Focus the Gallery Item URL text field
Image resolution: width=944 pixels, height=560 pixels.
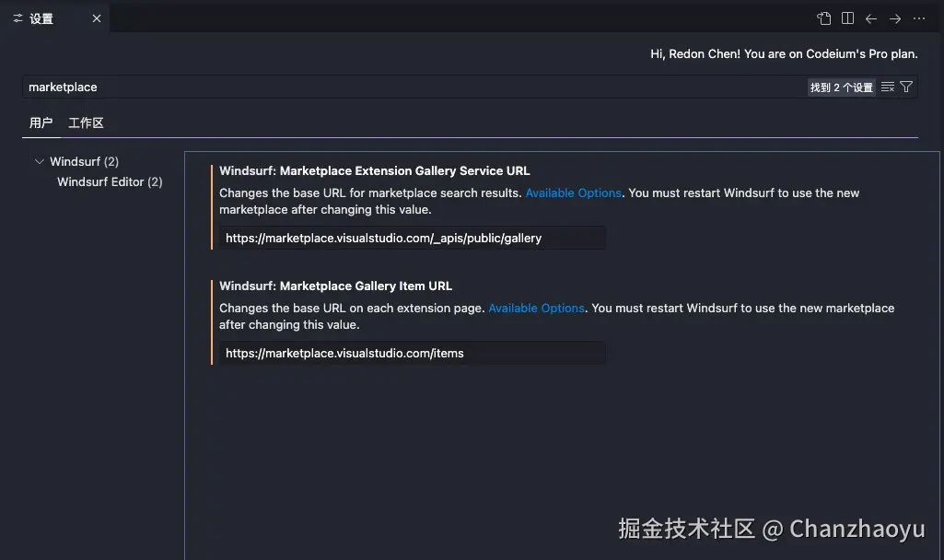pos(412,353)
